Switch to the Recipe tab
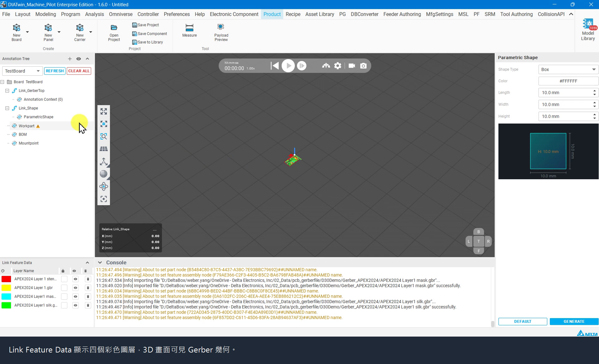Image resolution: width=599 pixels, height=364 pixels. point(293,14)
